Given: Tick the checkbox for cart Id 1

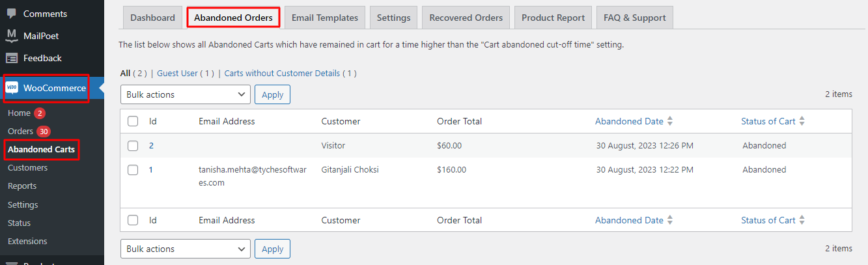Looking at the screenshot, I should [x=133, y=170].
